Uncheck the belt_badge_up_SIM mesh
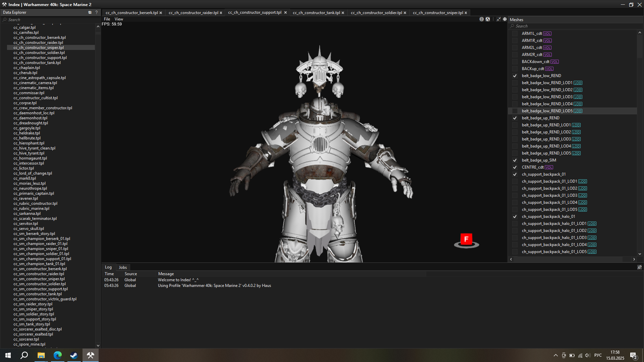 click(515, 160)
